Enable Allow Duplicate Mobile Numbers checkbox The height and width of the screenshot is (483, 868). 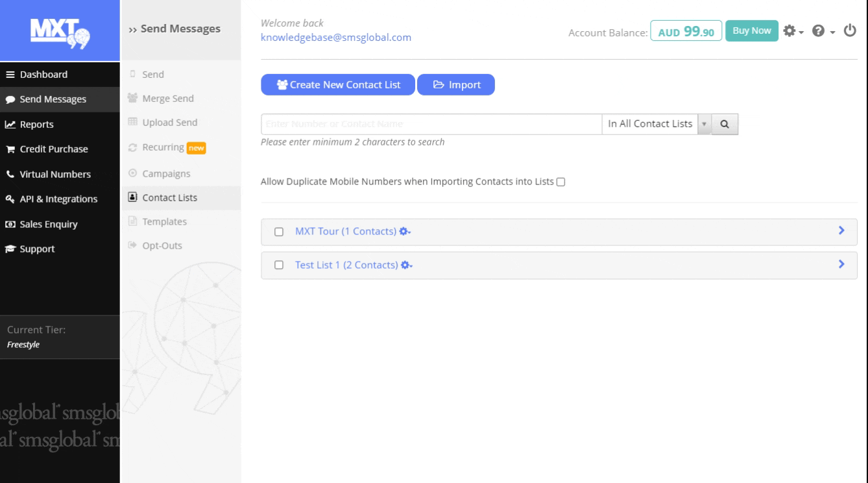point(561,182)
